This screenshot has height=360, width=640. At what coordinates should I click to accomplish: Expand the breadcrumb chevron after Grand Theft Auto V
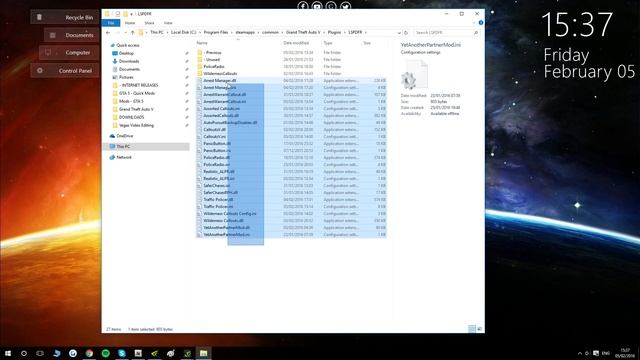click(x=324, y=32)
